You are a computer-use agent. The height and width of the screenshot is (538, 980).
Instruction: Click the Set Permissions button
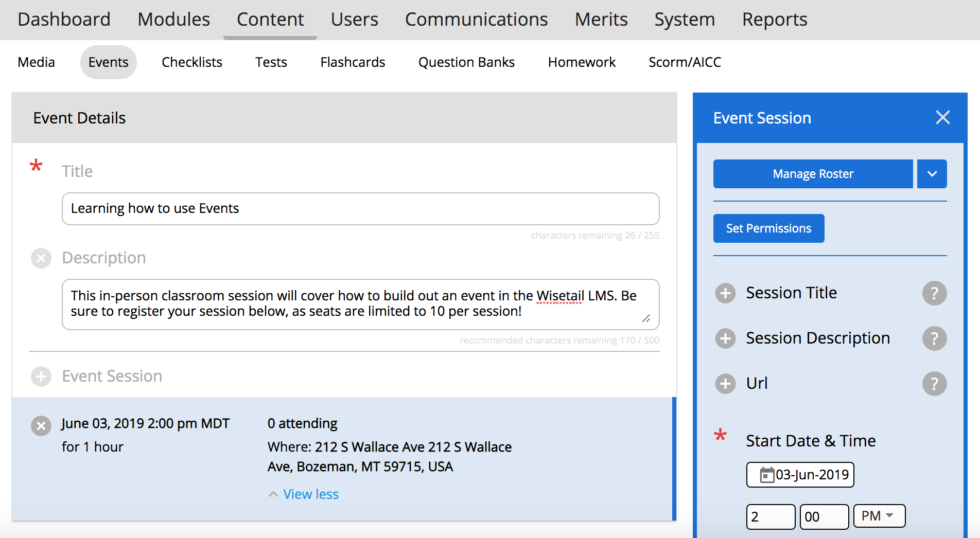pos(769,228)
